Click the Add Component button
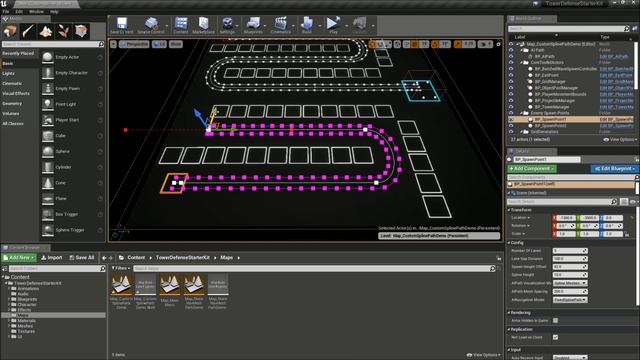Viewport: 640px width, 360px height. [531, 169]
